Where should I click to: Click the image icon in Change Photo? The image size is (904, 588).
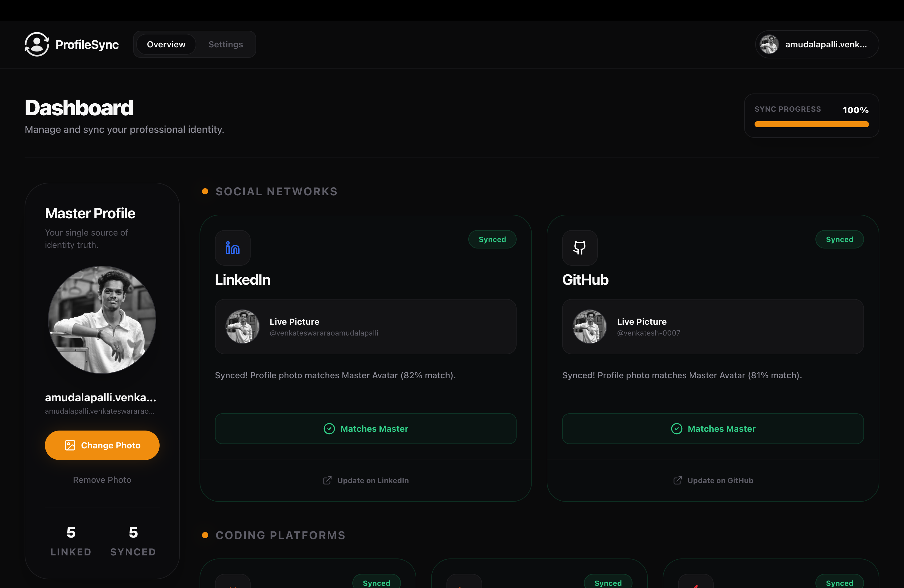[70, 445]
